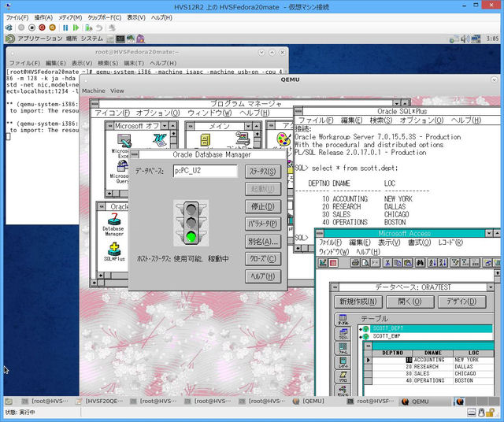
Task: Open the アプリケーション menu in MATE panel
Action: coord(40,39)
